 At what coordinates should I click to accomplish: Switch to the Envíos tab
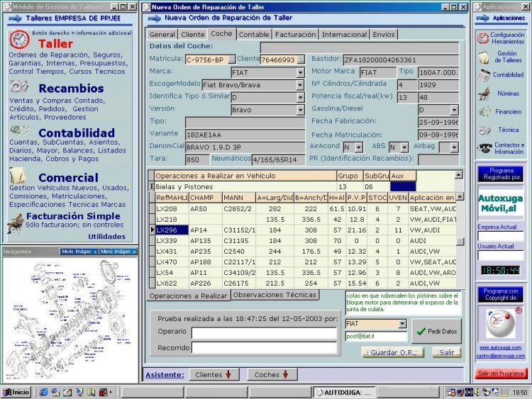pos(384,34)
